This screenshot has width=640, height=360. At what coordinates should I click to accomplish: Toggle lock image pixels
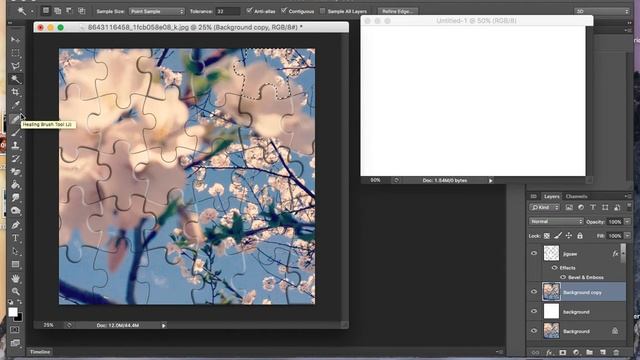point(558,236)
